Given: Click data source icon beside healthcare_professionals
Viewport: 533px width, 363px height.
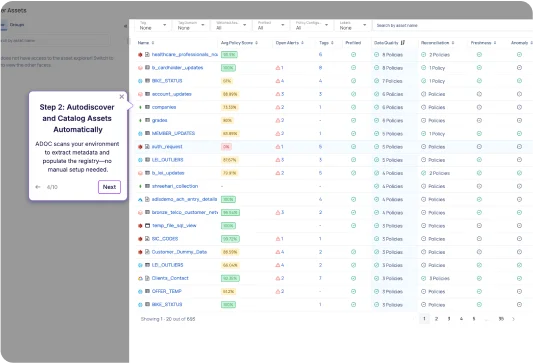Looking at the screenshot, I should [x=140, y=55].
